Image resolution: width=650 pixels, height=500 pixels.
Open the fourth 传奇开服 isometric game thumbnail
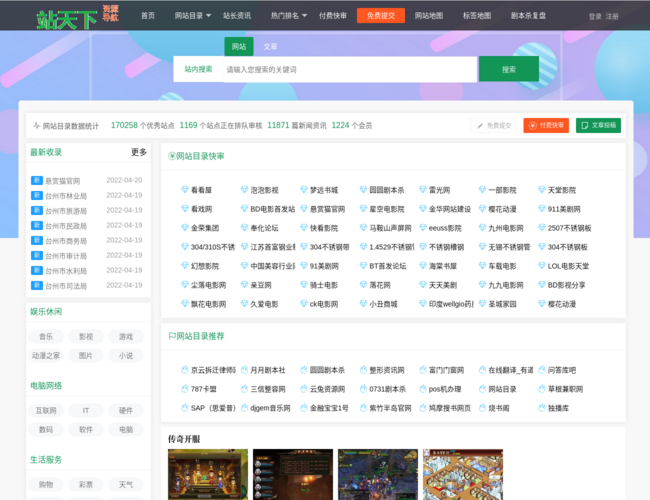coord(463,474)
